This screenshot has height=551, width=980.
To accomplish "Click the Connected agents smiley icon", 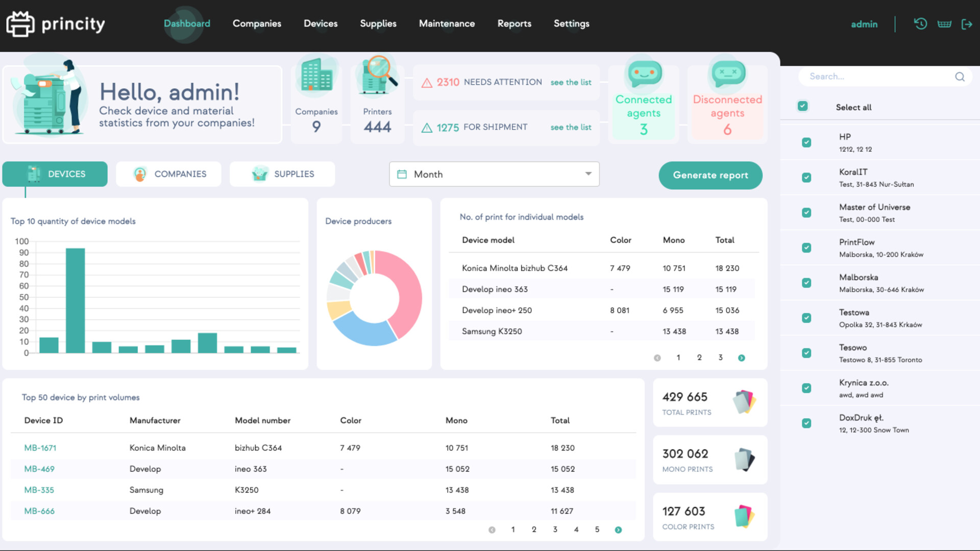I will [x=643, y=73].
